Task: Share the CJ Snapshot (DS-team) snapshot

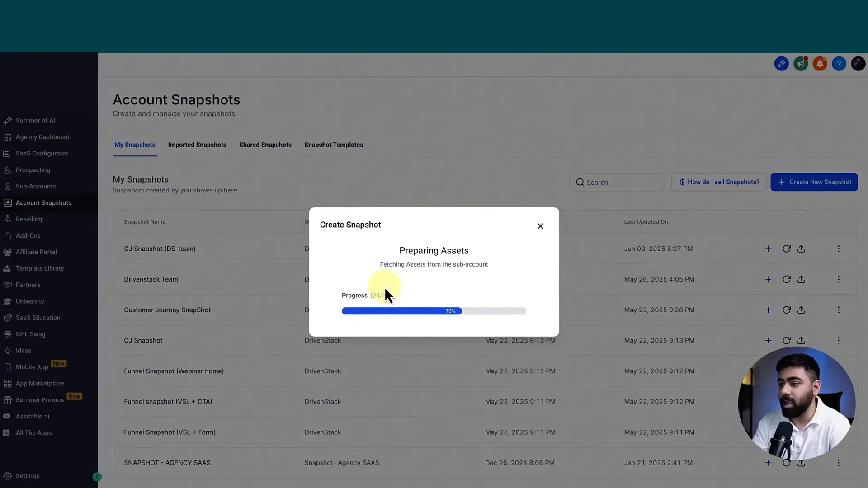Action: (x=801, y=249)
